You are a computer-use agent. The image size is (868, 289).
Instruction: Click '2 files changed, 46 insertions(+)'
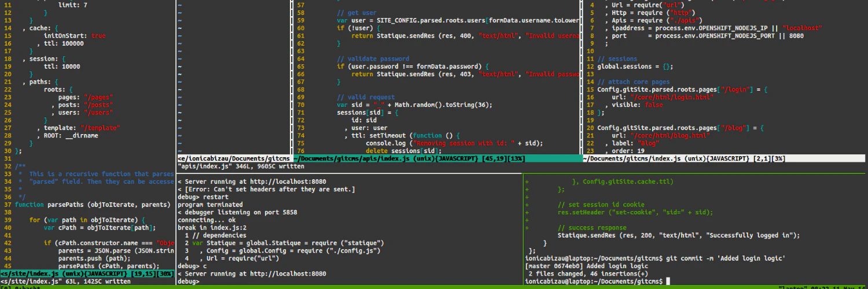coord(589,274)
